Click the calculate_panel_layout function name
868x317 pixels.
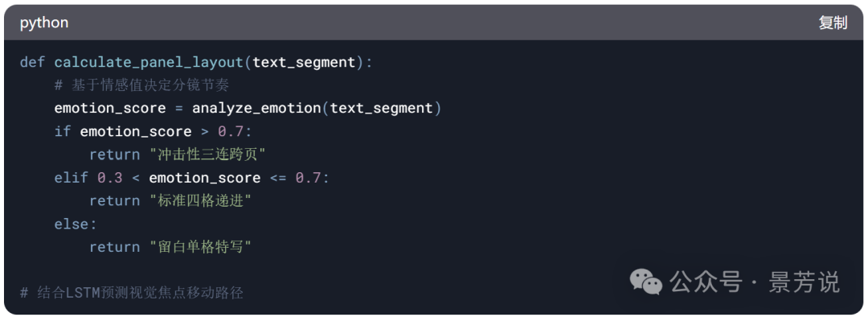tap(149, 62)
